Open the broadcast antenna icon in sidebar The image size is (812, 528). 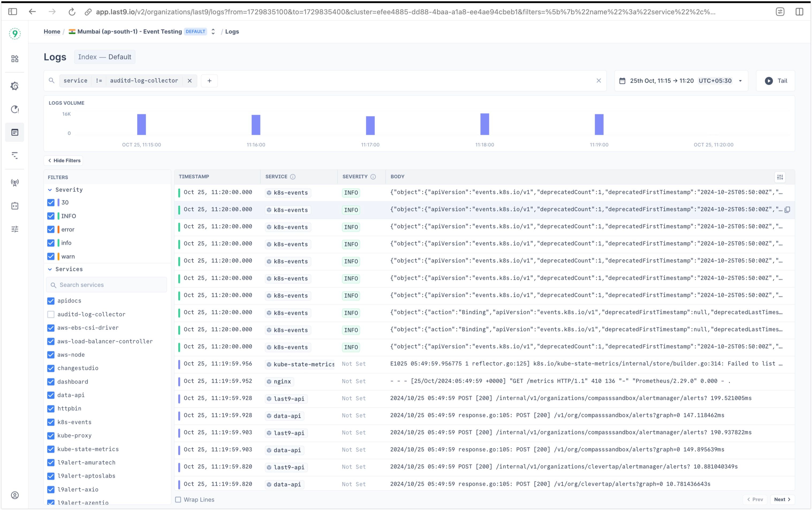(15, 183)
